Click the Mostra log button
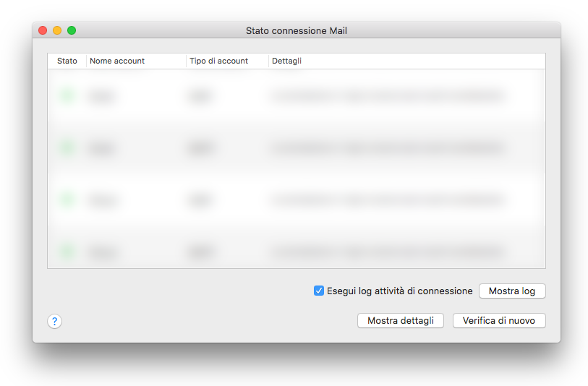The image size is (588, 386). (512, 291)
